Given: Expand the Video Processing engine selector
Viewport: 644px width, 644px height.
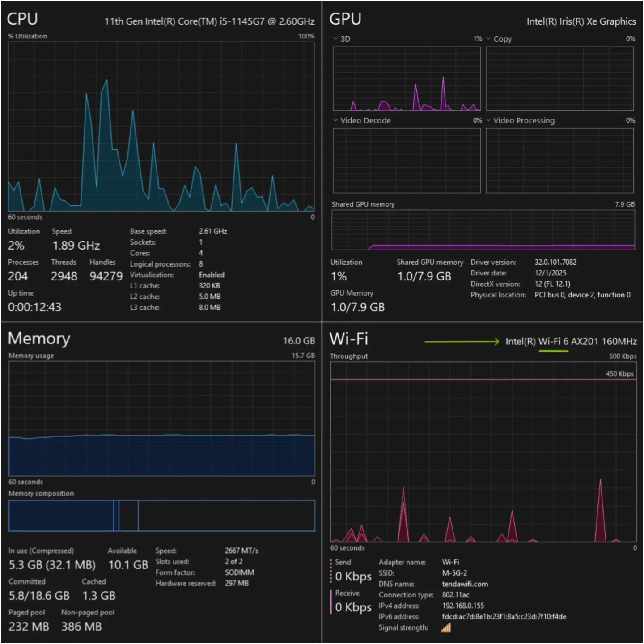Looking at the screenshot, I should pos(489,120).
